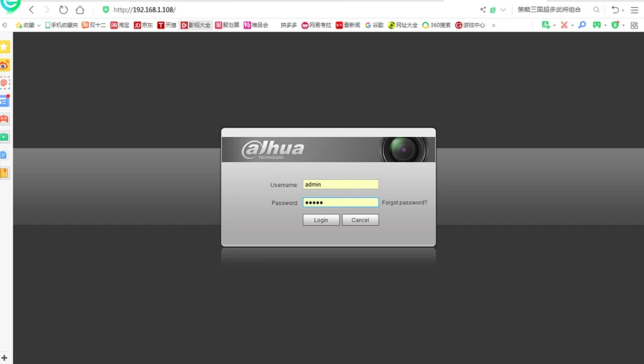Reload the page with refresh icon

point(63,10)
